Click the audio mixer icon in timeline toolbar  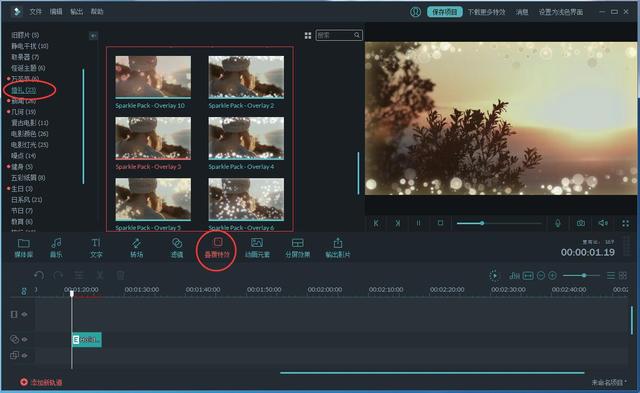tap(514, 276)
